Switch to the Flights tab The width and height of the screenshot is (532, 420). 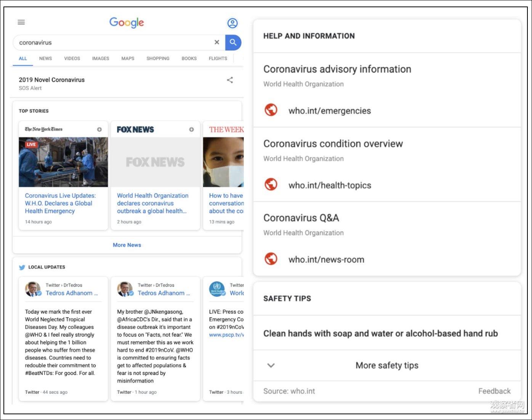point(218,58)
